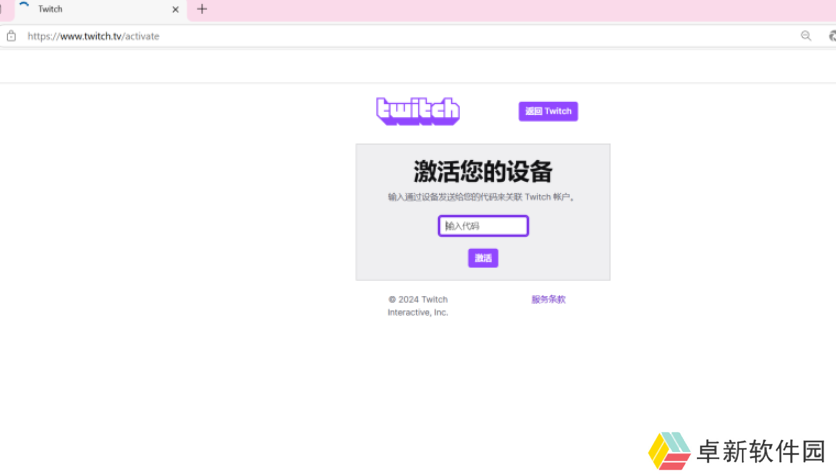Viewport: 836px width, 476px height.
Task: Focus the 输入代码 code input field
Action: tap(483, 226)
